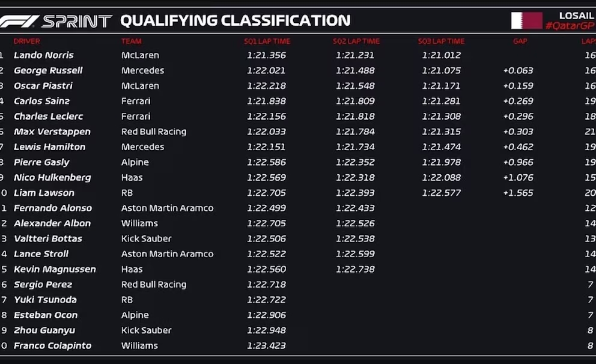Click Oscar Piastri's SQ3 time 1:21.171
Image resolution: width=596 pixels, height=364 pixels.
click(441, 86)
